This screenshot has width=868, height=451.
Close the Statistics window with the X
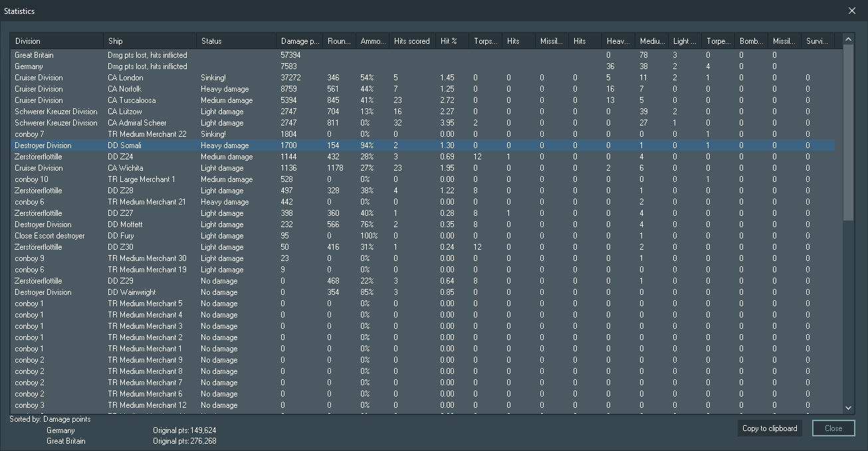853,11
